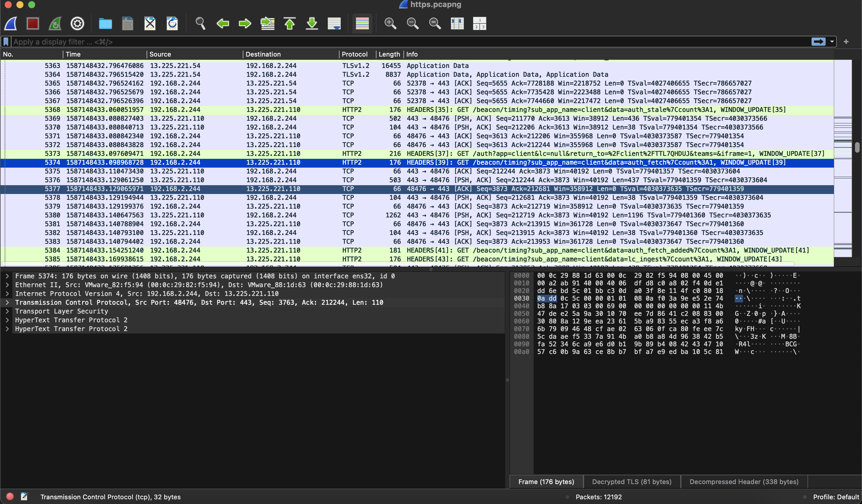Click the restart capture green fin icon
The image size is (862, 504).
point(55,24)
